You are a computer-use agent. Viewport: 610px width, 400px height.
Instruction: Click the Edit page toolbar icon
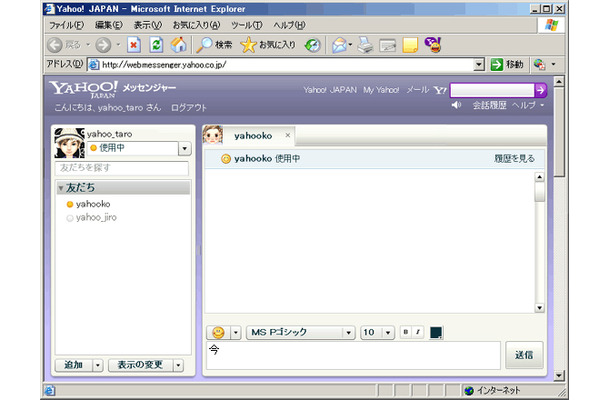coord(387,45)
